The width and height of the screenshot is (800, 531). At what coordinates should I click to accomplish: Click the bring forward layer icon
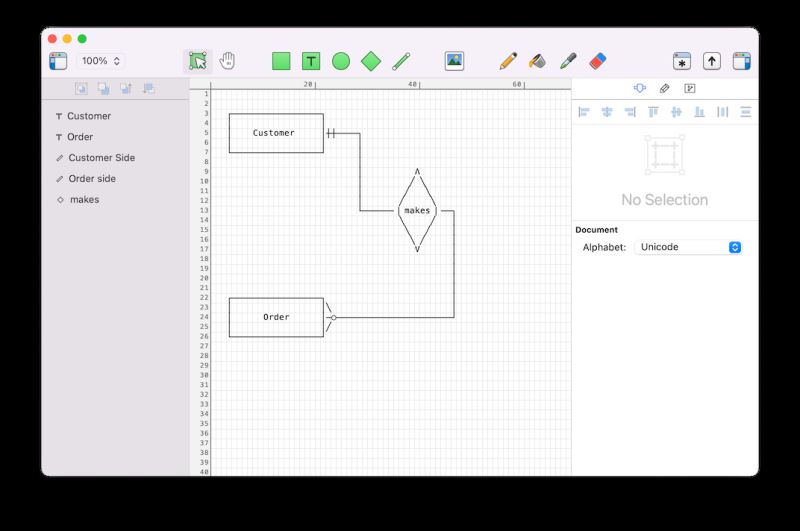126,89
